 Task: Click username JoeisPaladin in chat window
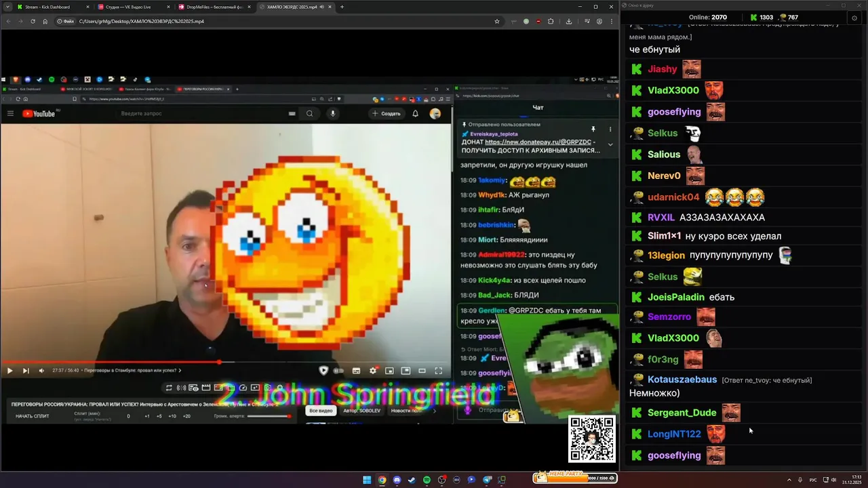tap(676, 297)
